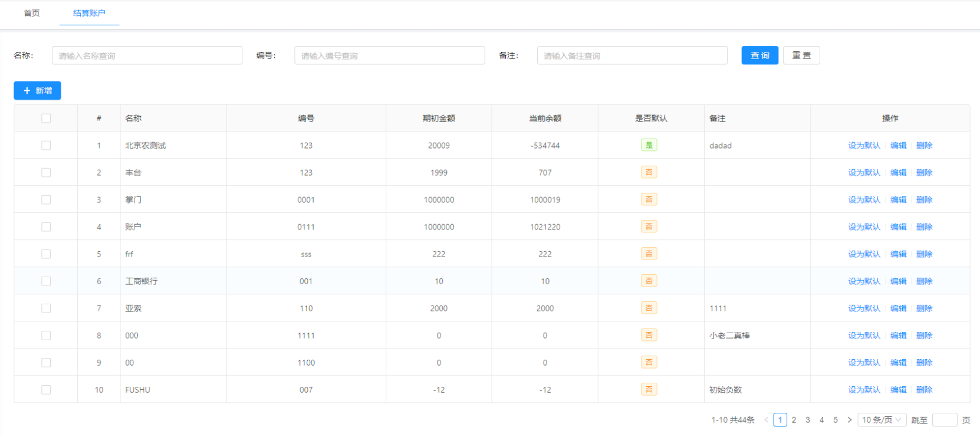Check the row checkbox for 北京农测试
Viewport: 980px width, 437px height.
(46, 146)
